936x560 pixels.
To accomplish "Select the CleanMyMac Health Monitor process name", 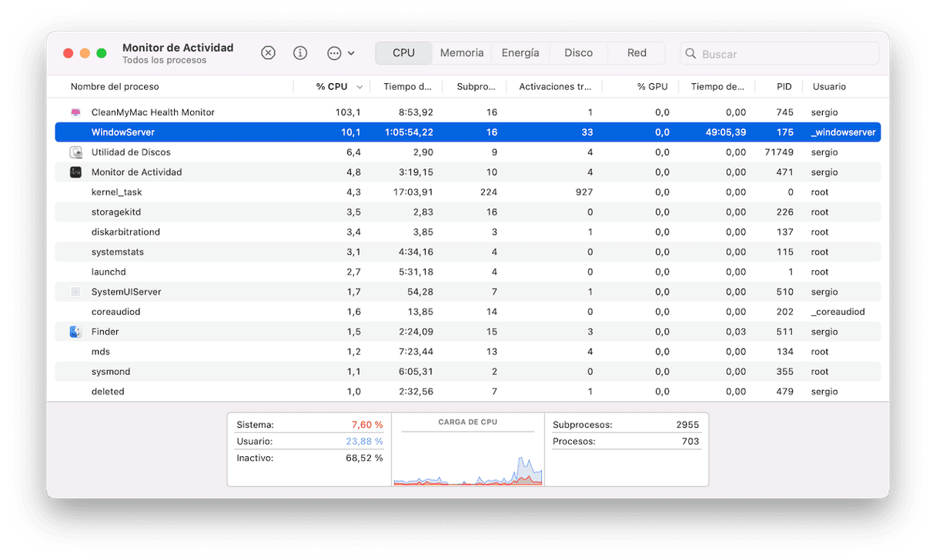I will (x=153, y=112).
